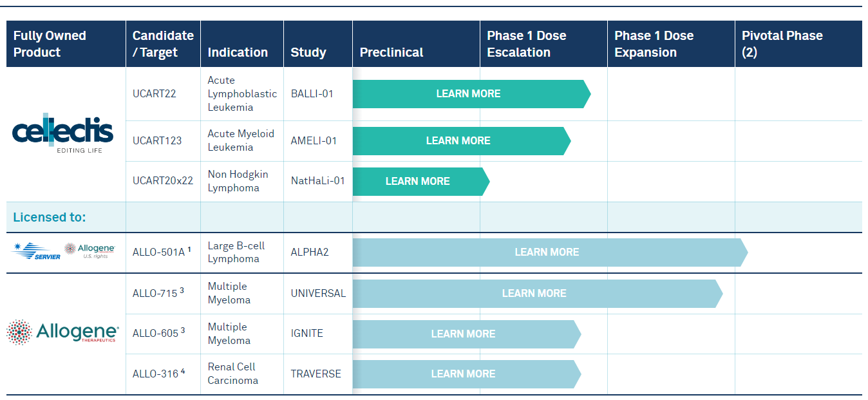Viewport: 868px width, 400px height.
Task: Open Learn More for ALLO-501A ALPHA2
Action: [547, 252]
